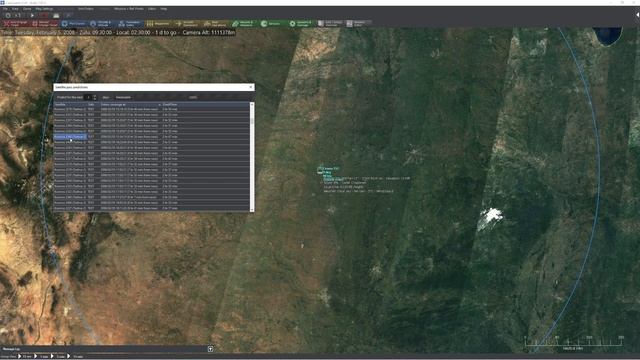Open the File menu

5,9
